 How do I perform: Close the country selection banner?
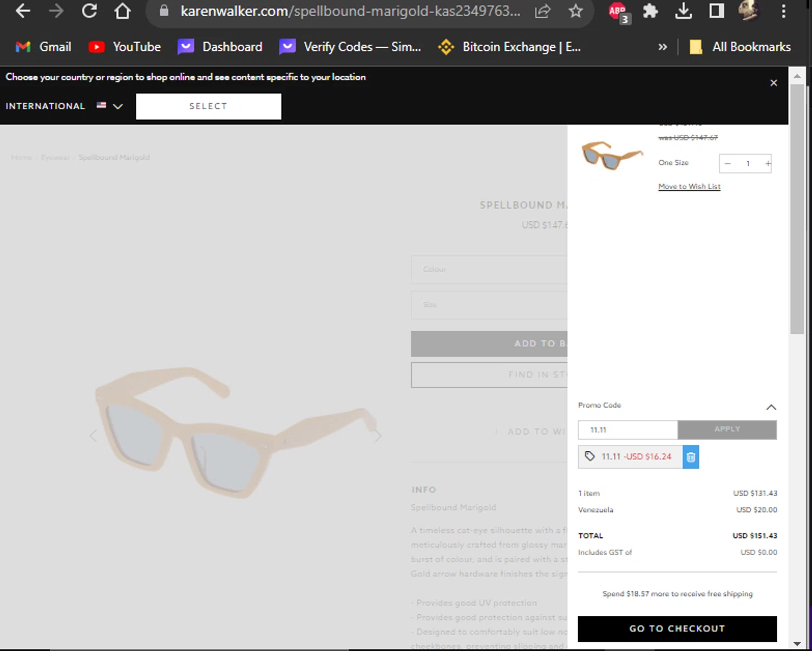click(774, 83)
